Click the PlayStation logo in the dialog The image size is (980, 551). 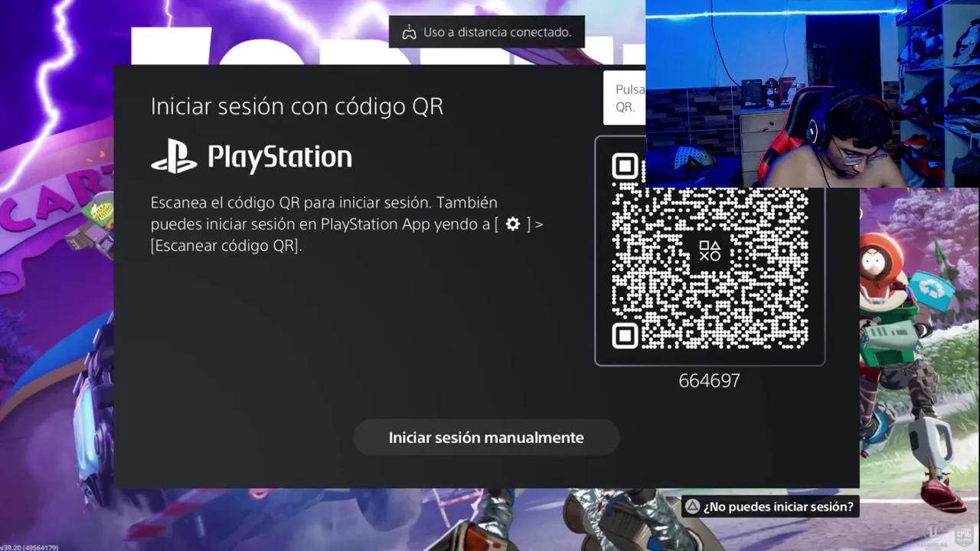(x=251, y=157)
